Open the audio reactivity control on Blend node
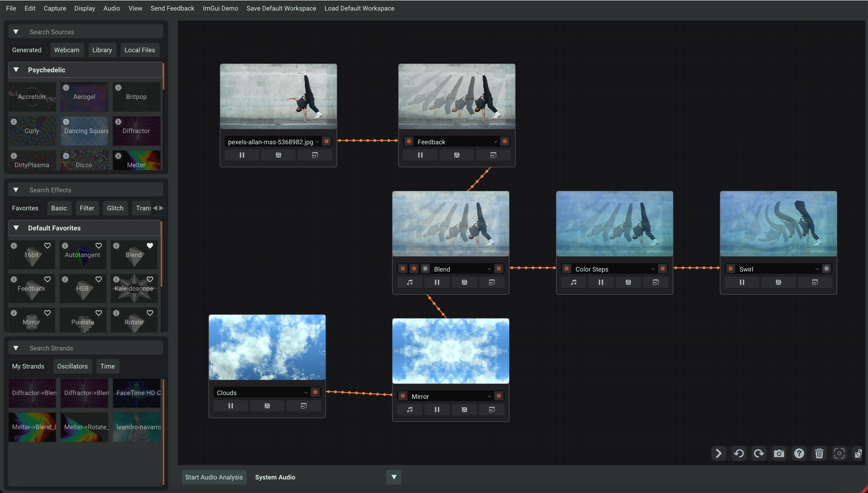Screen dimensions: 868x493 click(410, 282)
